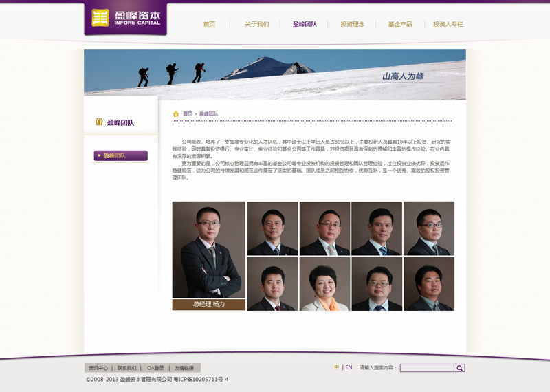The width and height of the screenshot is (550, 392).
Task: Click the magnifier search button
Action: click(x=459, y=368)
